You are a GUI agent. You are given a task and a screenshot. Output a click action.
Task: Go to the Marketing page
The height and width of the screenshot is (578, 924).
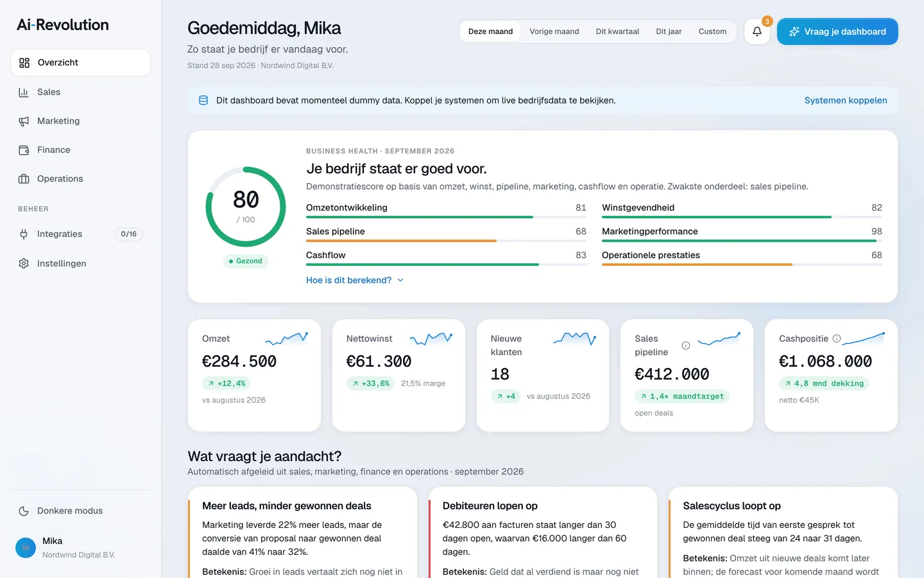pyautogui.click(x=81, y=121)
